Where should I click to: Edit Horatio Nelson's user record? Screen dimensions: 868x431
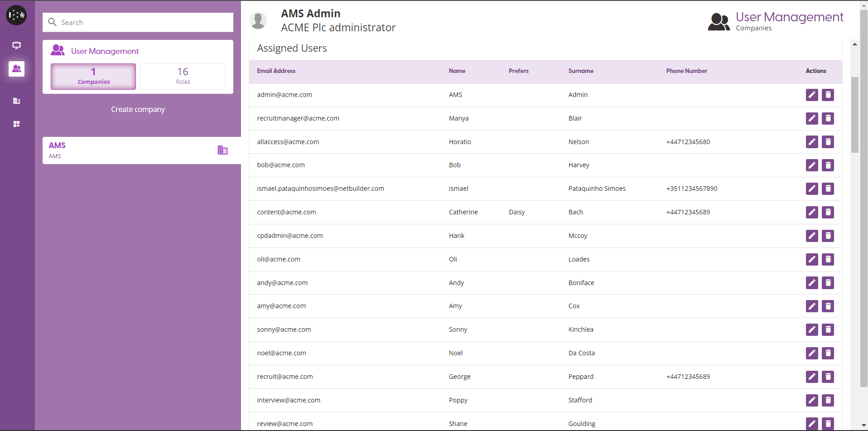click(x=812, y=142)
